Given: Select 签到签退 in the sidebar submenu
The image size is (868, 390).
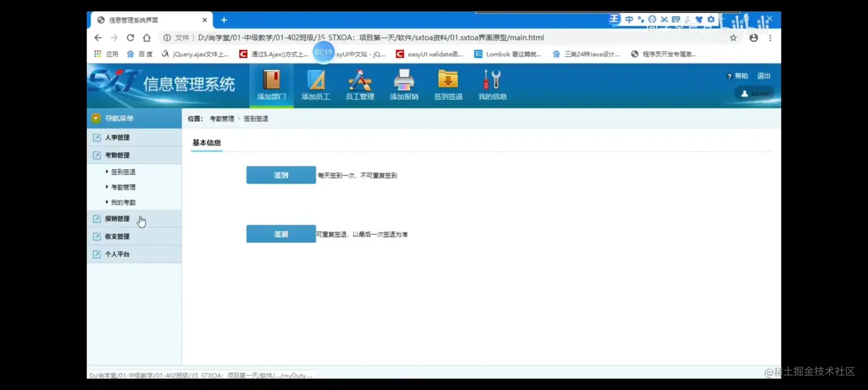Looking at the screenshot, I should click(123, 172).
